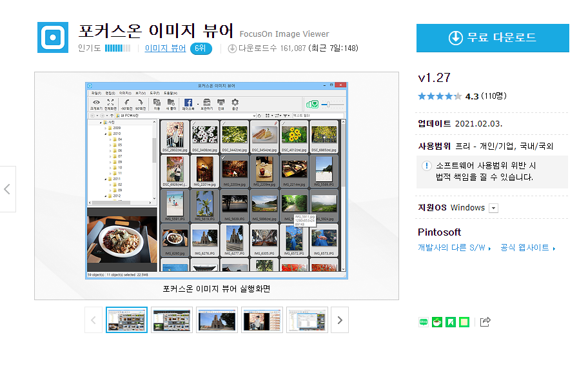Open the filter funnel dropdown in preview
The image size is (588, 366).
pos(286,116)
